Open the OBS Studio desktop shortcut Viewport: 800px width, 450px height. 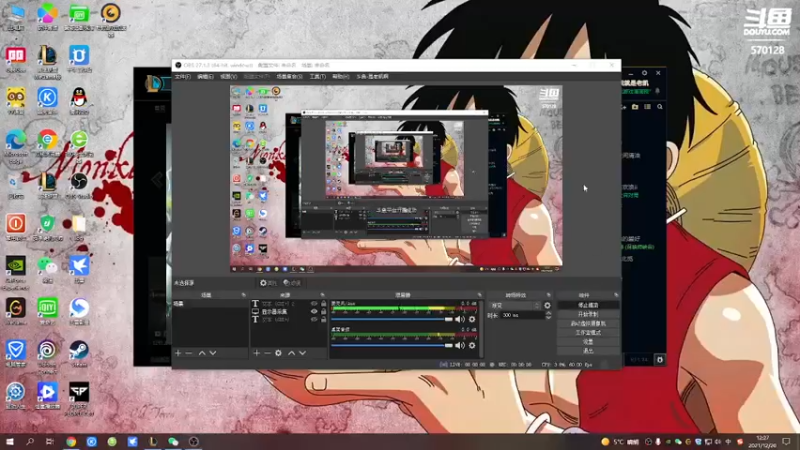pos(79,185)
